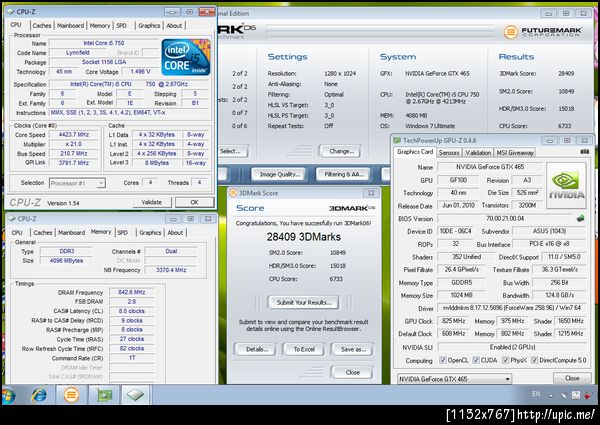Click the GPU-Z screenshot camera icon

click(x=584, y=152)
